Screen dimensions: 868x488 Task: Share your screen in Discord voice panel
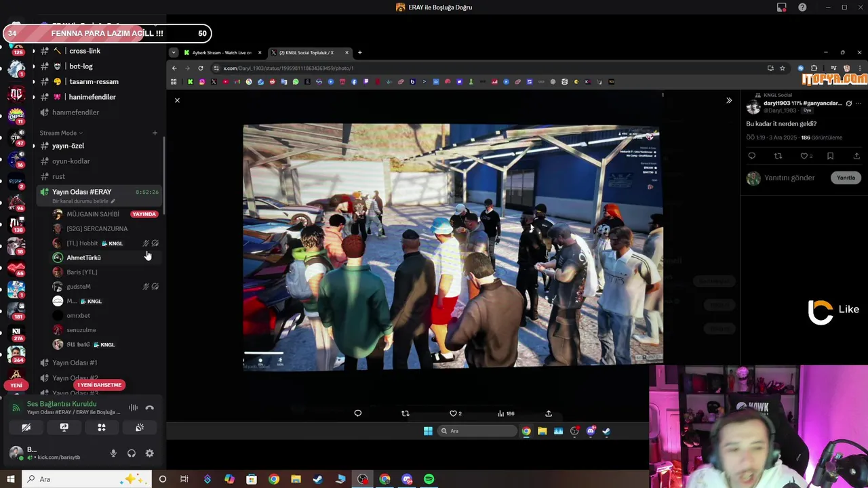64,428
